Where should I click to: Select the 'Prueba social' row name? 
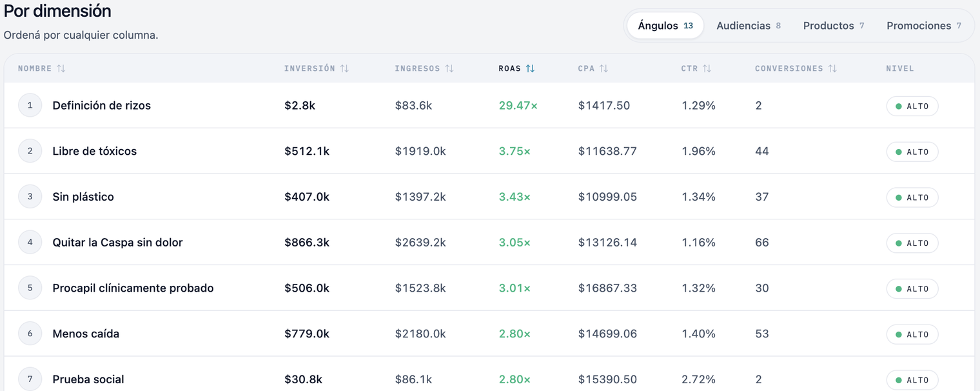pos(88,379)
